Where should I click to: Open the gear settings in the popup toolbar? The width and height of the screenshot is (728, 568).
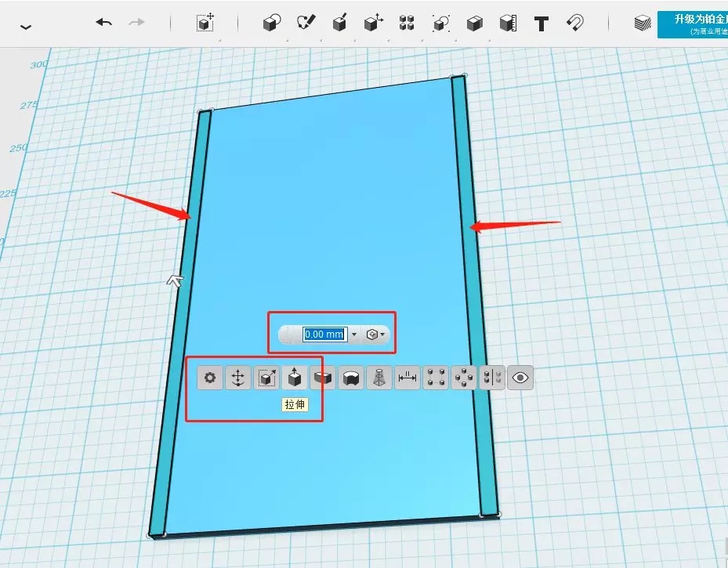(x=210, y=378)
